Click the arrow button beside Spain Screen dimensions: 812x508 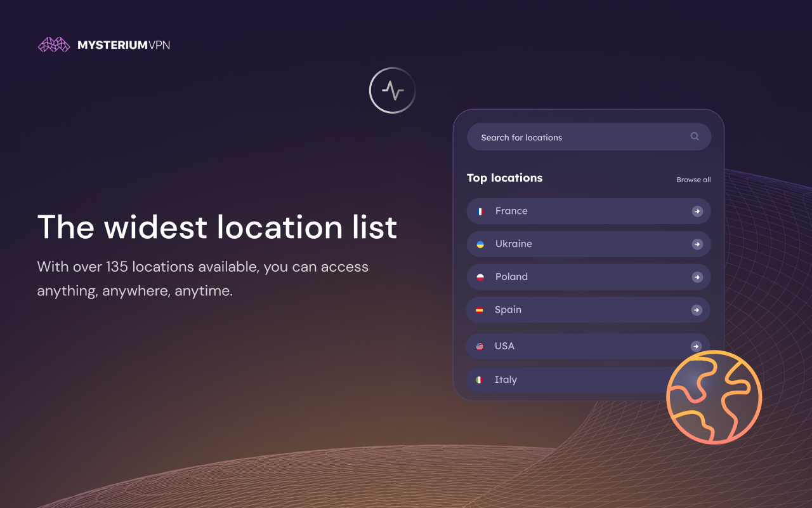pyautogui.click(x=697, y=309)
